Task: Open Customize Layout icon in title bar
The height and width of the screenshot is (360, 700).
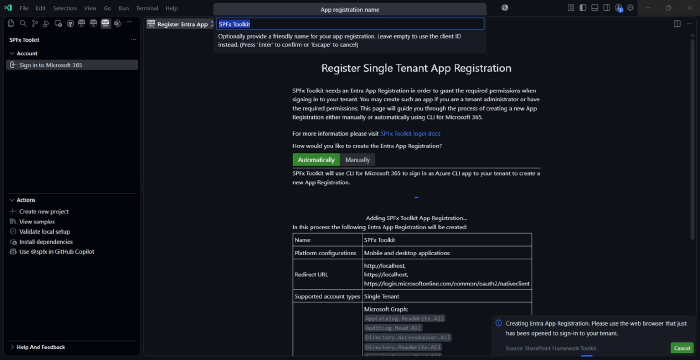Action: [x=571, y=8]
